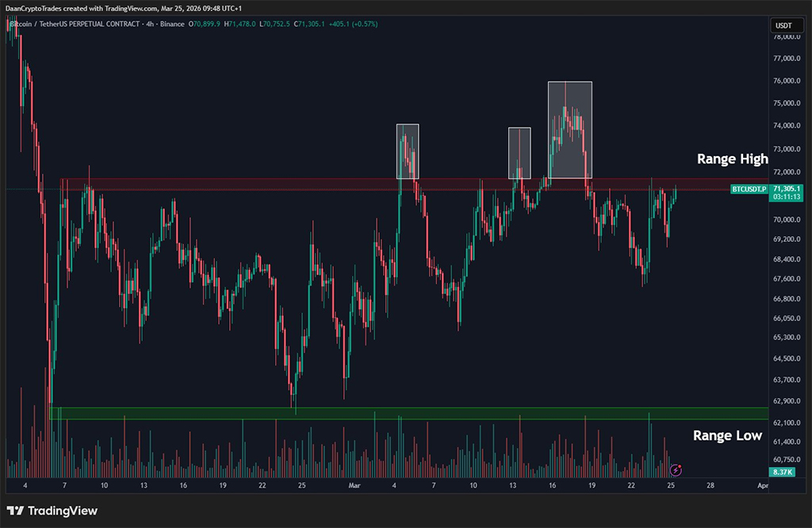Click the Range High text annotation

point(732,159)
